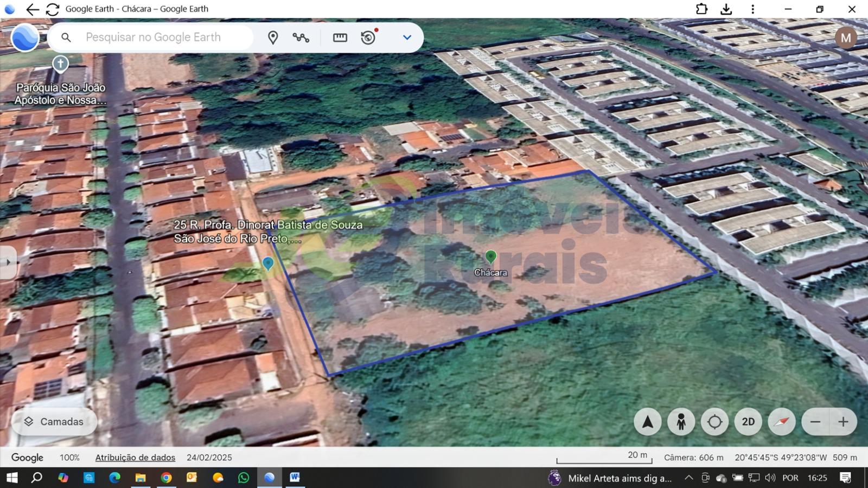Open the measure distance ruler tool
This screenshot has height=488, width=868.
click(x=340, y=37)
